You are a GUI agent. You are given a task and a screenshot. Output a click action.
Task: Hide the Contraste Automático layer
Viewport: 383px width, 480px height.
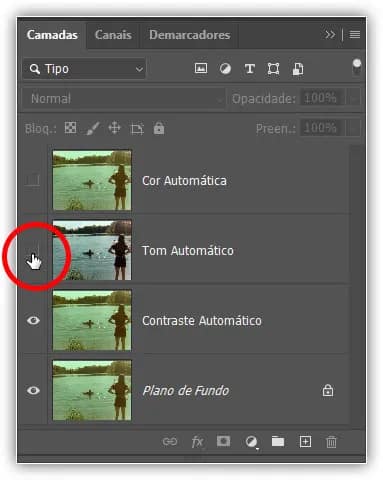[33, 320]
